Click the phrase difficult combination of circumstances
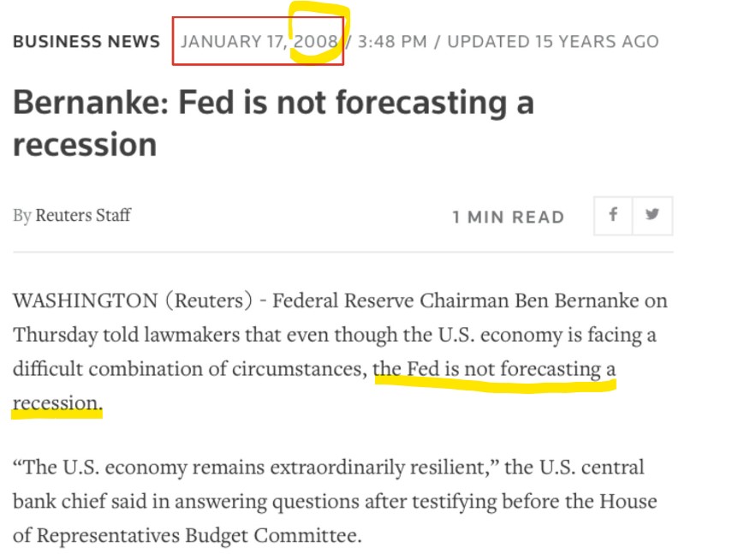756x554 pixels. [x=188, y=369]
